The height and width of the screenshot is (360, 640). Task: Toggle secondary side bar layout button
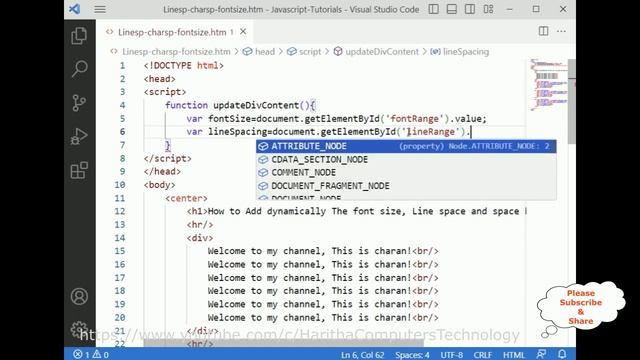coord(470,9)
